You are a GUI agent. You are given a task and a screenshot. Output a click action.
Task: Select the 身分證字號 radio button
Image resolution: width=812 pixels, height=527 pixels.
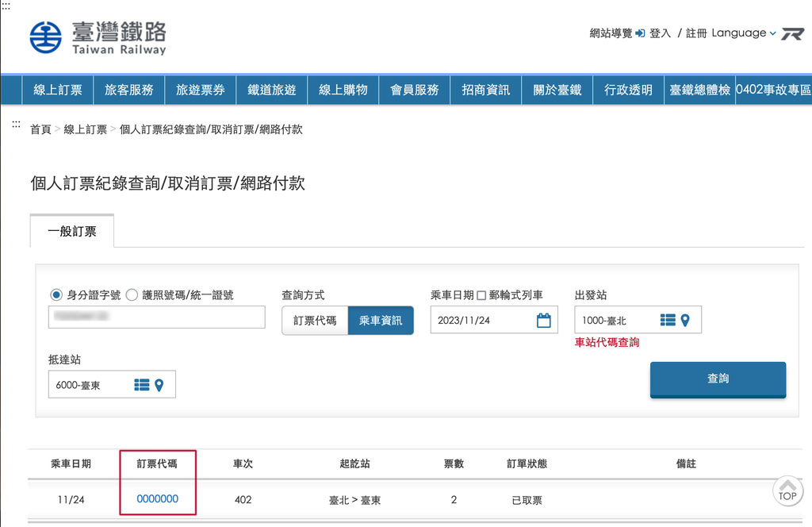pos(56,294)
